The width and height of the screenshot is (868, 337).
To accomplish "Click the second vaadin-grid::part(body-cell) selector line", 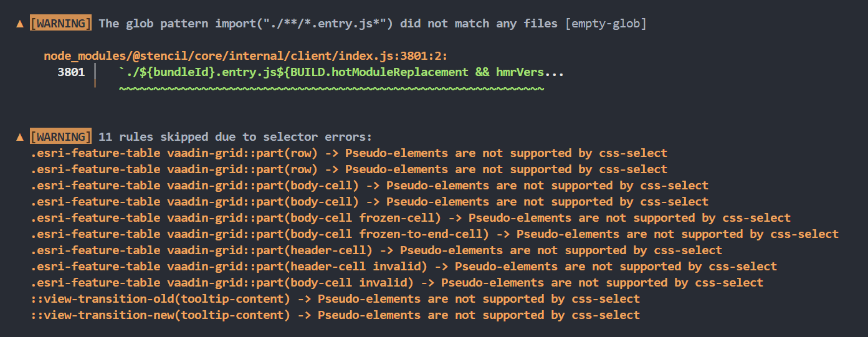I will [370, 202].
